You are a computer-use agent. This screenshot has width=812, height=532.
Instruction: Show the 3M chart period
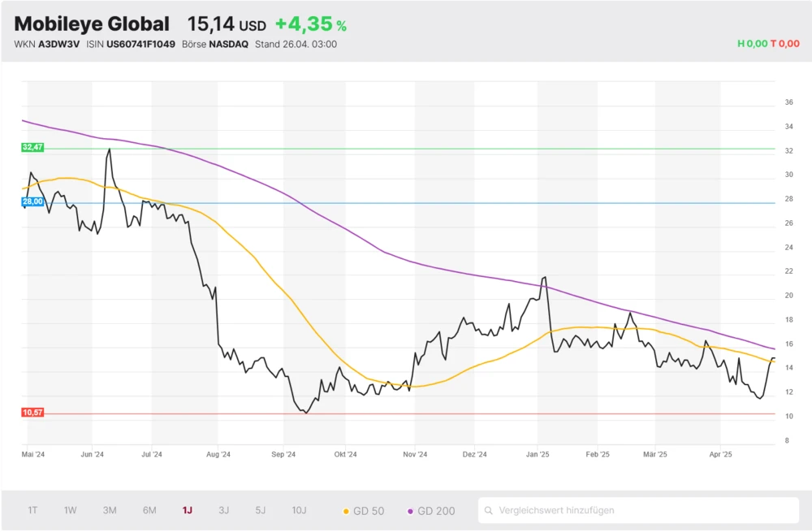point(110,511)
